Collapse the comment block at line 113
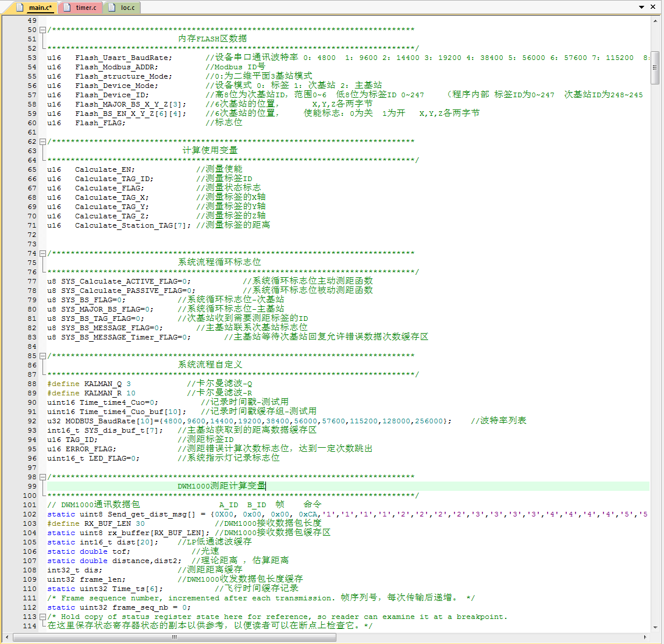The width and height of the screenshot is (664, 644). [42, 617]
